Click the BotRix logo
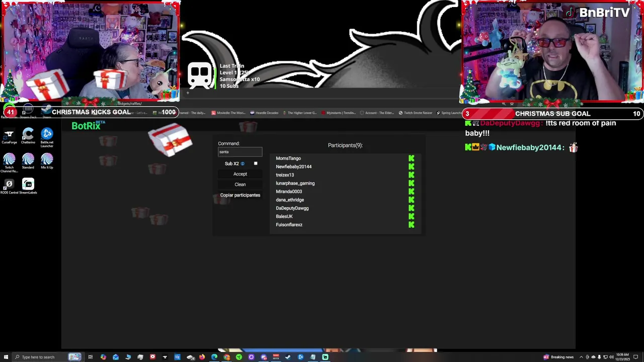The image size is (644, 362). [x=88, y=126]
